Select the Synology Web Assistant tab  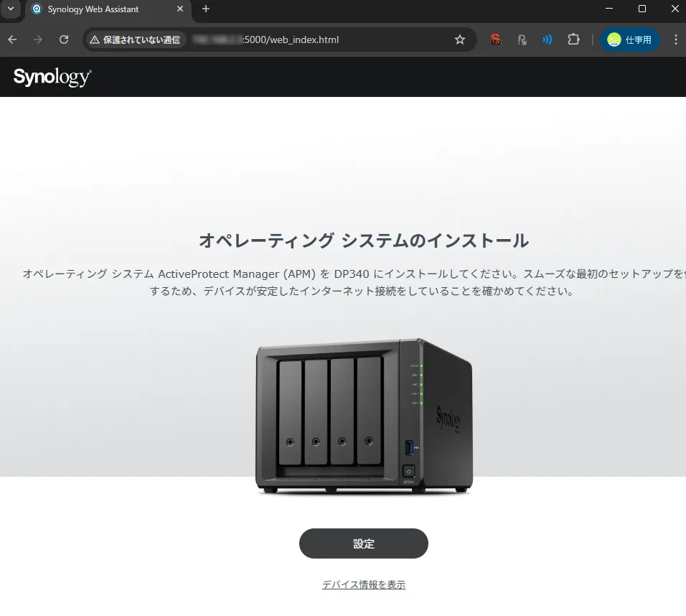click(x=108, y=9)
